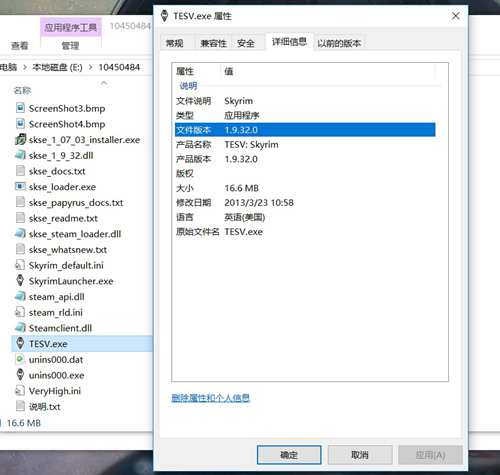Click the SkyrimLauncher.exe icon
The height and width of the screenshot is (475, 500).
click(x=20, y=281)
